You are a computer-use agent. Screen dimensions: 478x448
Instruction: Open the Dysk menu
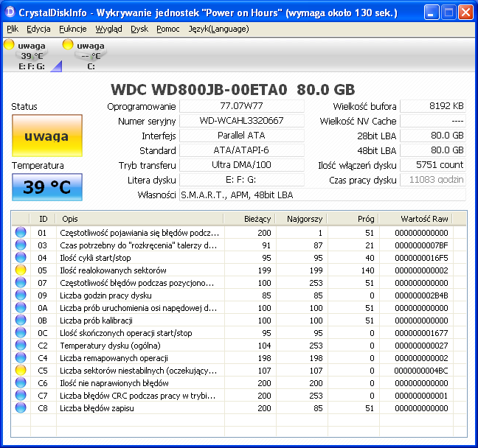[139, 29]
